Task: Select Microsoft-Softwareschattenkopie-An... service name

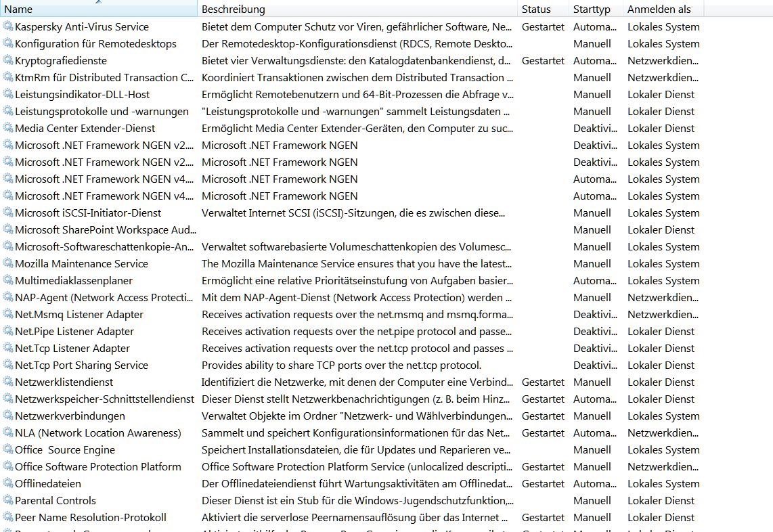Action: (104, 246)
